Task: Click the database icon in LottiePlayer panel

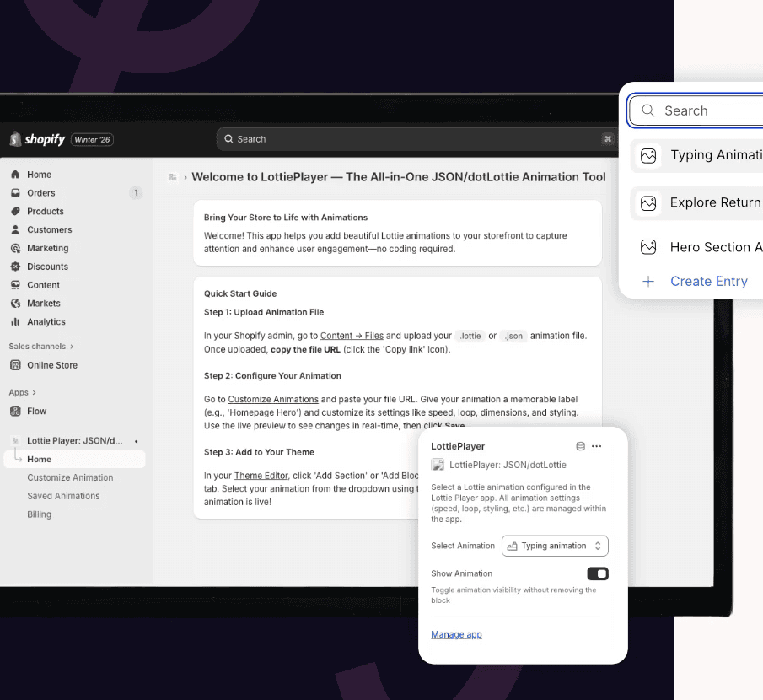Action: 581,446
